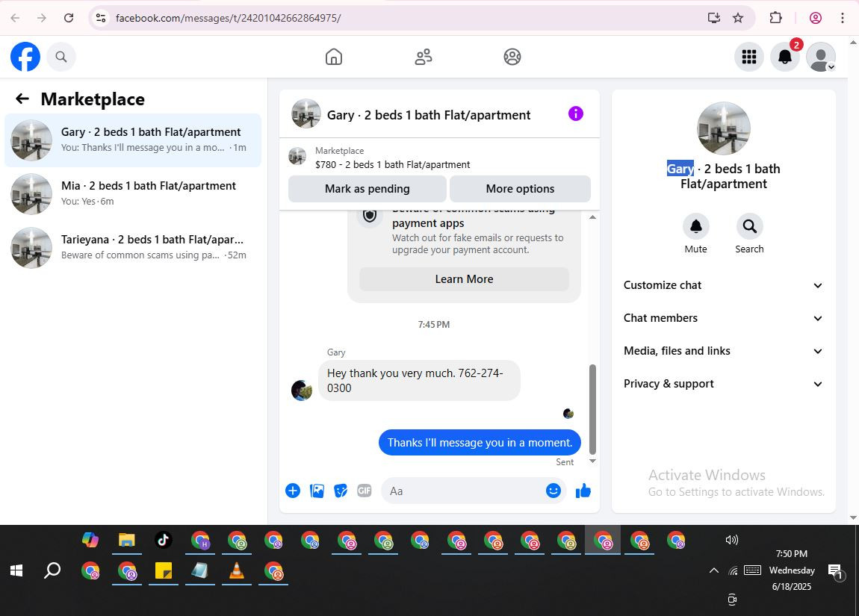Screen dimensions: 859x616
Task: Expand Chat members section
Action: point(723,318)
